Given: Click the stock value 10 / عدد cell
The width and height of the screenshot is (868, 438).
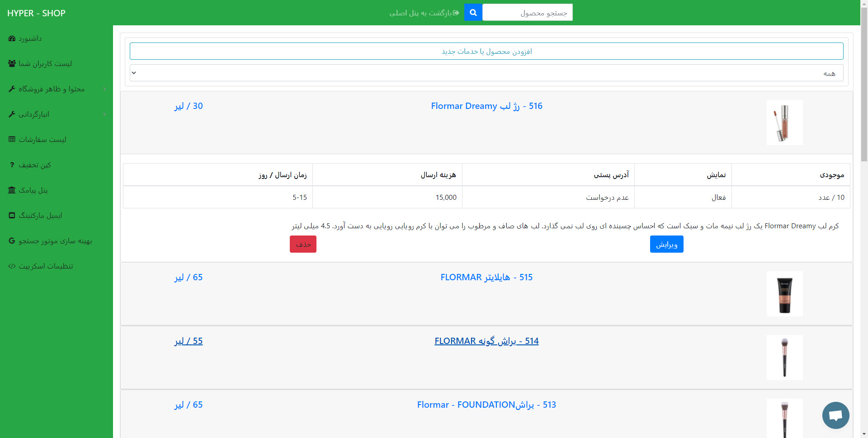Looking at the screenshot, I should 791,197.
